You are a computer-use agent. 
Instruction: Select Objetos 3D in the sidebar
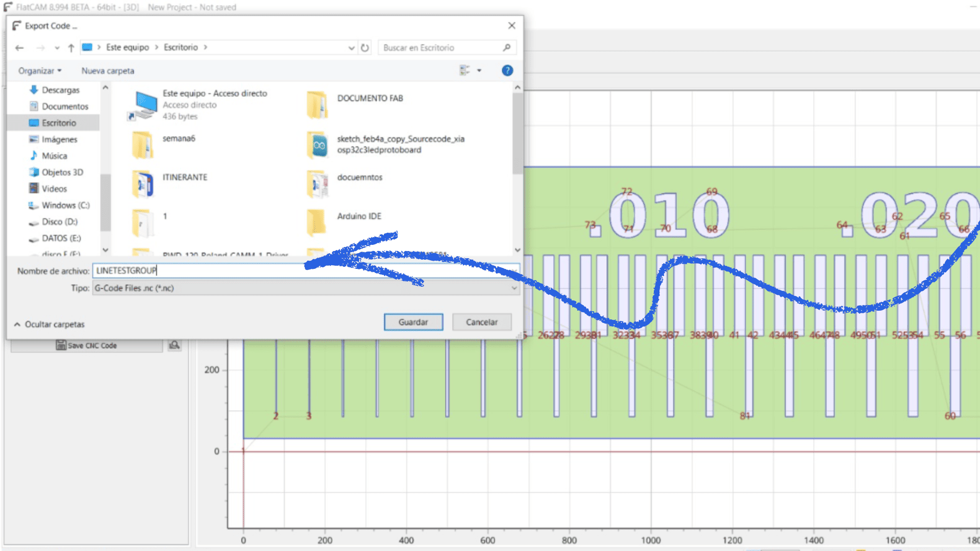tap(62, 172)
